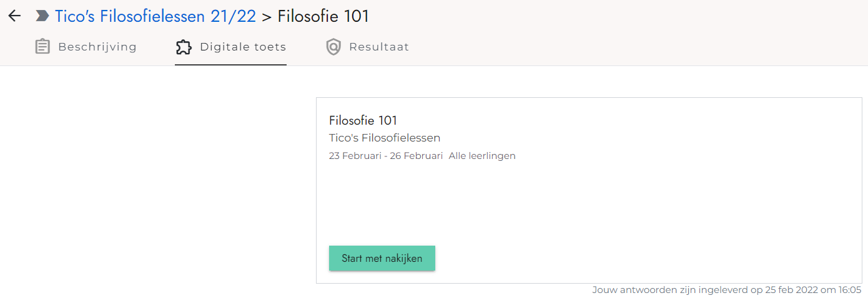868x298 pixels.
Task: Click the Filosofie 101 breadcrumb title
Action: coord(323,16)
